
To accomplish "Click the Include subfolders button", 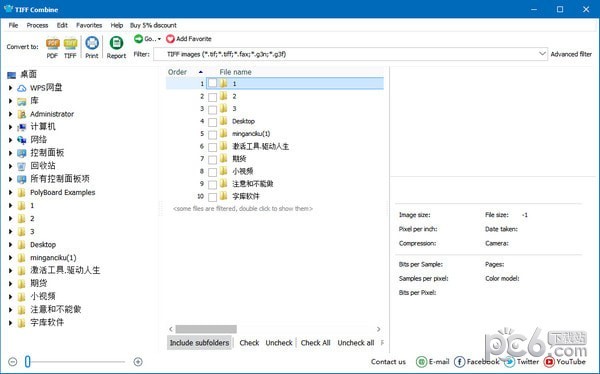I will (x=199, y=343).
